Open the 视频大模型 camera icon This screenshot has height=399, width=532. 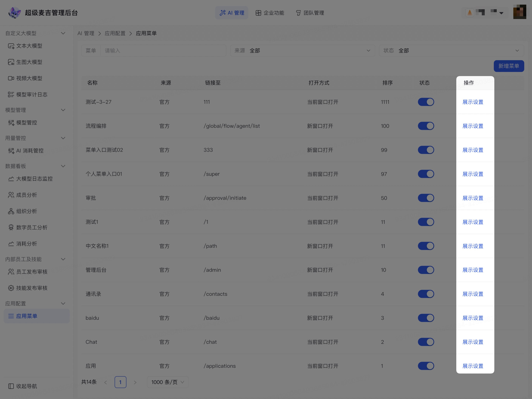(x=11, y=78)
